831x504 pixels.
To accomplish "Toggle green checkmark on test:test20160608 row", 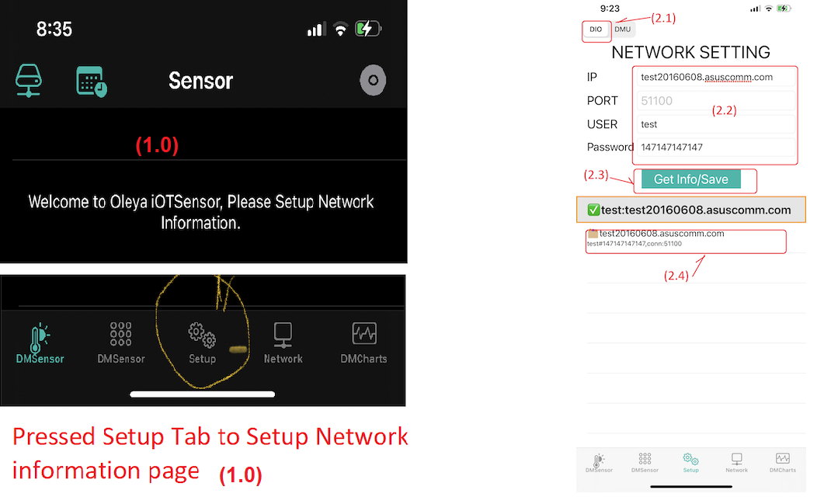I will [593, 210].
